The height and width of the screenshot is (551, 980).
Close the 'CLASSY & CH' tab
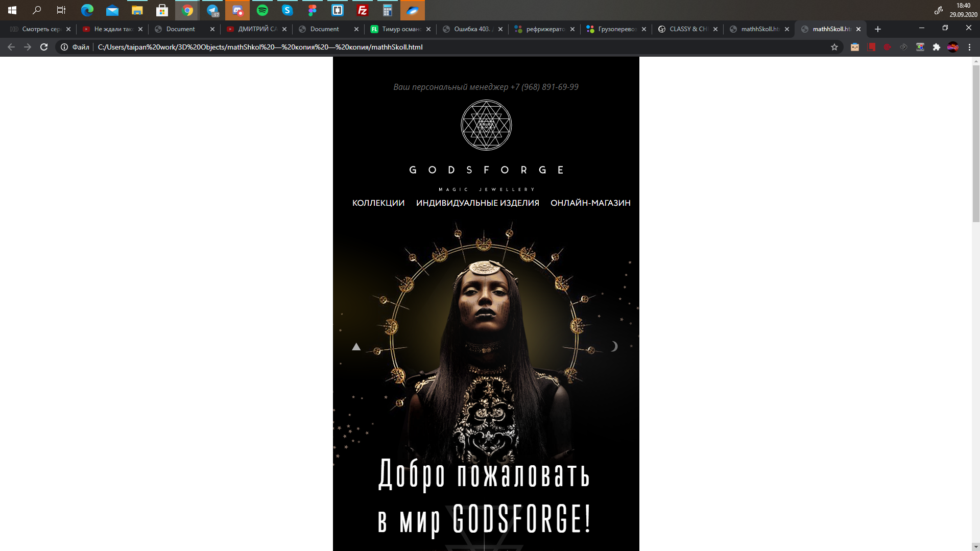coord(715,29)
